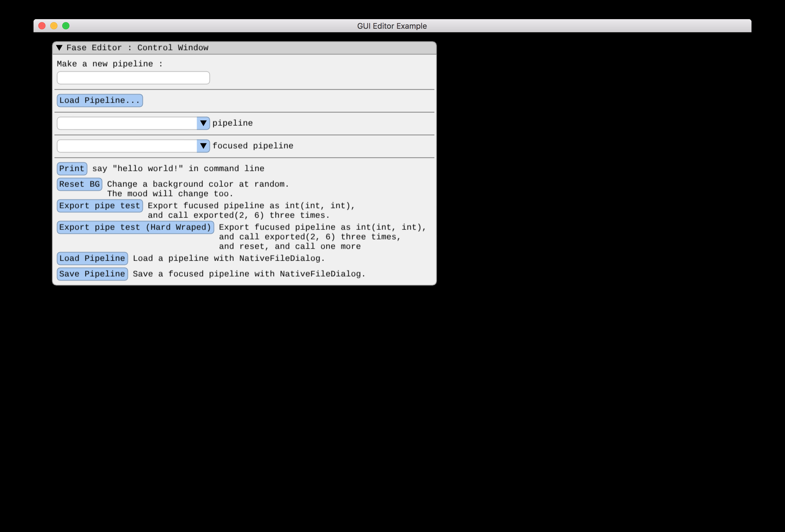Open the pipeline dropdown arrow
The image size is (785, 532).
pos(203,123)
